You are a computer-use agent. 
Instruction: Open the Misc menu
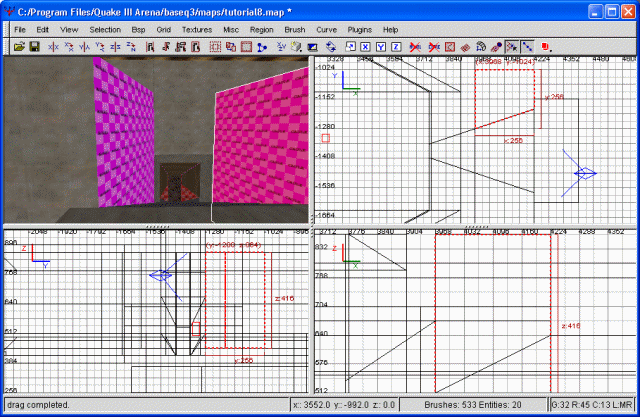(231, 30)
